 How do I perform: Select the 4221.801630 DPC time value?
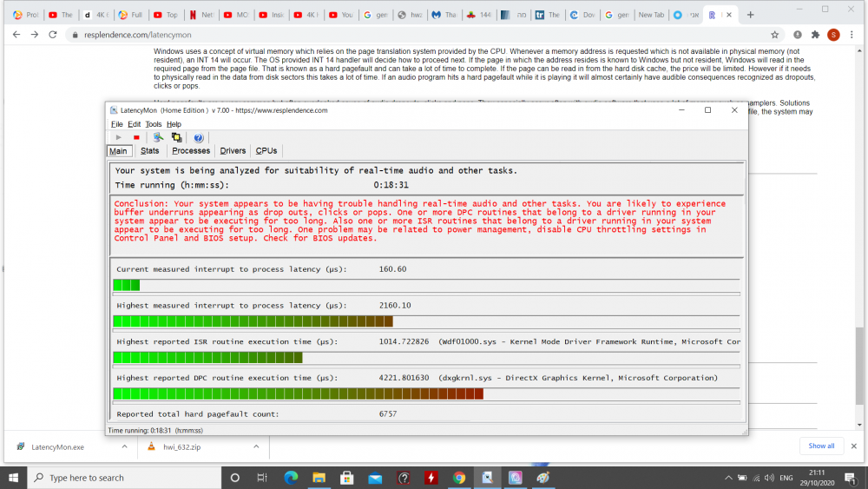pos(404,378)
